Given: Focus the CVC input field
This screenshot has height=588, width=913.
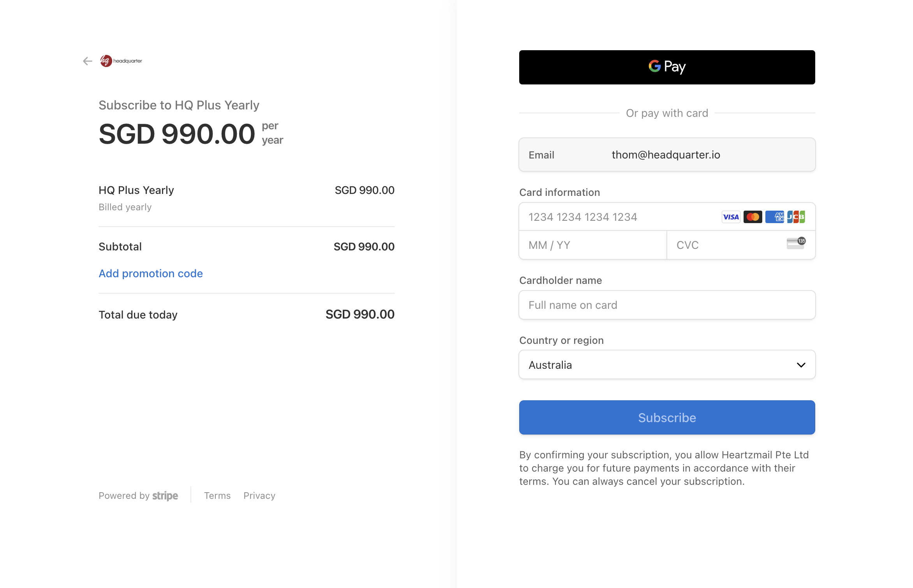Looking at the screenshot, I should [x=741, y=245].
